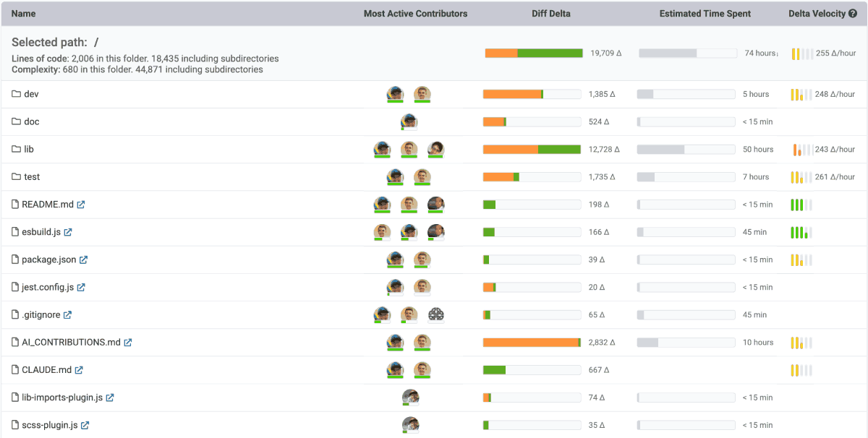Open the dev folder

31,94
